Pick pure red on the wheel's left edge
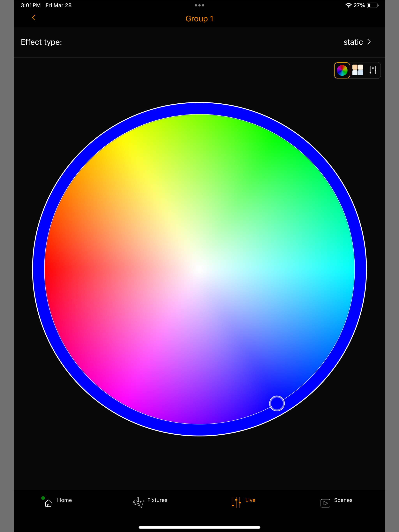The height and width of the screenshot is (532, 399). point(48,269)
